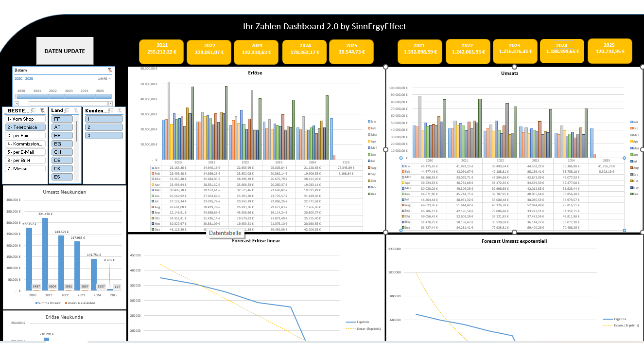Viewport: 644px width, 343px height.
Task: Toggle item 1 in Kunden slicer
Action: coord(104,119)
